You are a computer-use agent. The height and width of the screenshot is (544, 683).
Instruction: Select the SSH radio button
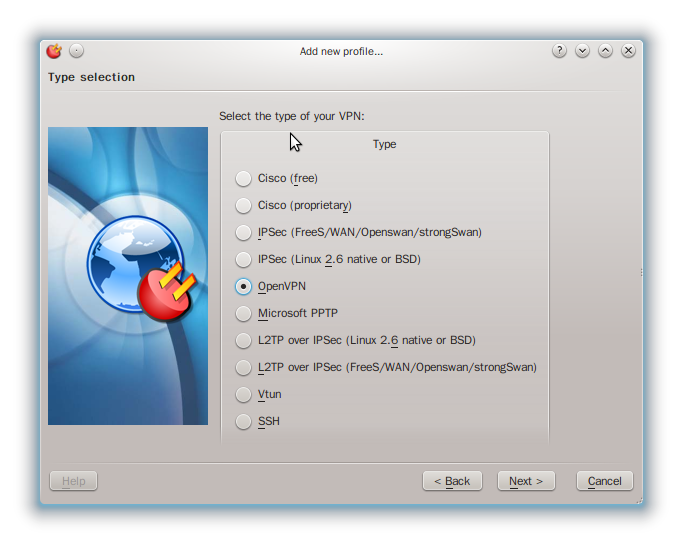click(244, 422)
